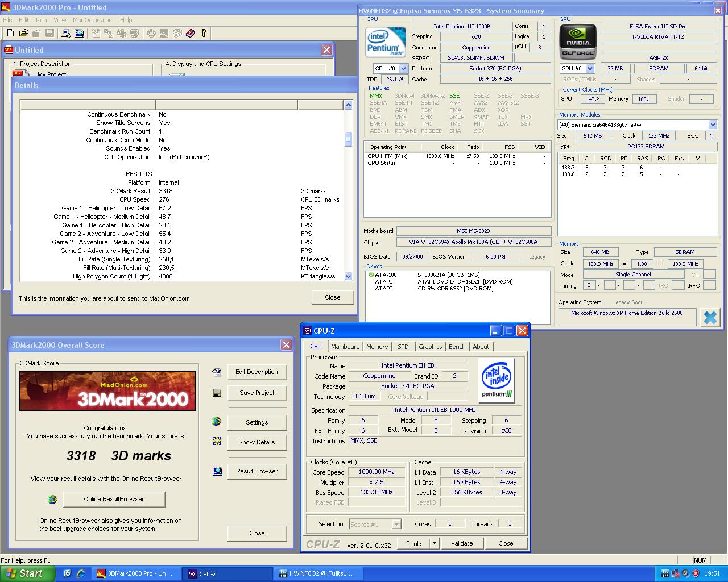The width and height of the screenshot is (728, 582).
Task: Switch to the Mainboard tab in CPU-Z
Action: coord(345,347)
